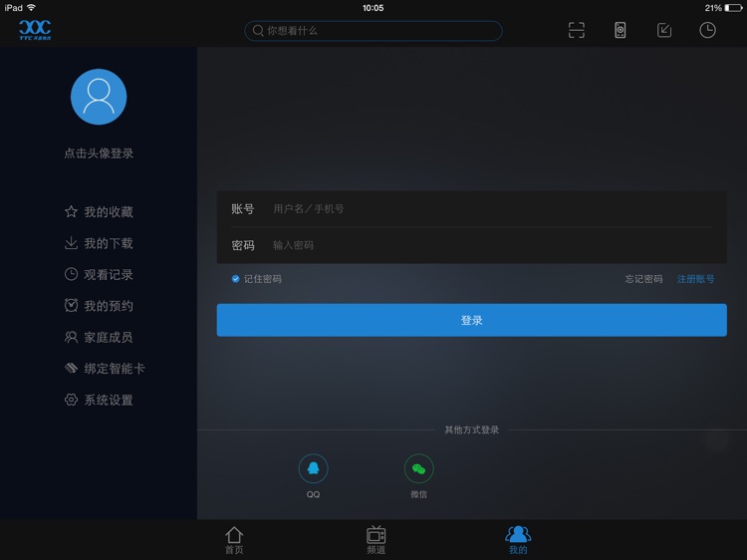Switch to 频道 channel tab
The width and height of the screenshot is (747, 560).
[375, 540]
